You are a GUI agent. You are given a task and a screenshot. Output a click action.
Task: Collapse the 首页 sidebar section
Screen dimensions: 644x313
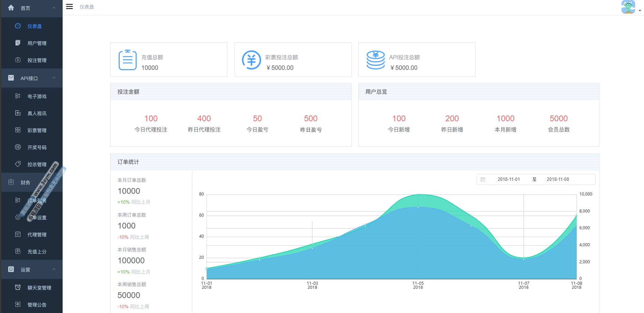coord(54,8)
